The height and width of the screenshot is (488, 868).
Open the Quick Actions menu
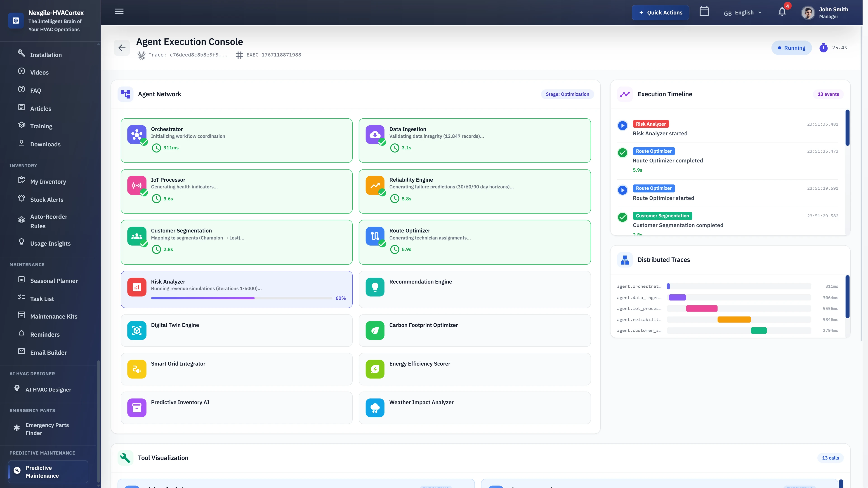660,13
